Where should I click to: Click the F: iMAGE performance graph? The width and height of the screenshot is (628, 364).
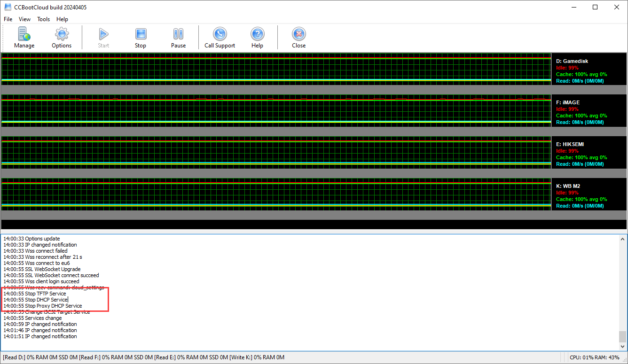[275, 111]
